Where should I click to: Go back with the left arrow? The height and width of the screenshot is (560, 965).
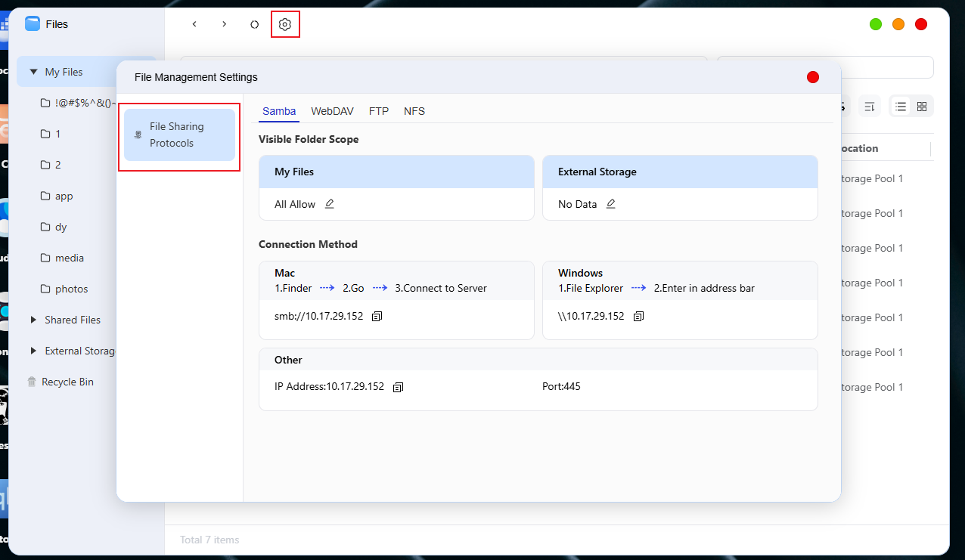[194, 24]
